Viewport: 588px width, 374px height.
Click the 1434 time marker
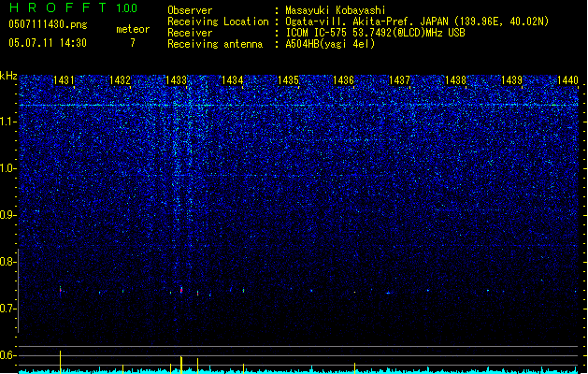pos(232,80)
